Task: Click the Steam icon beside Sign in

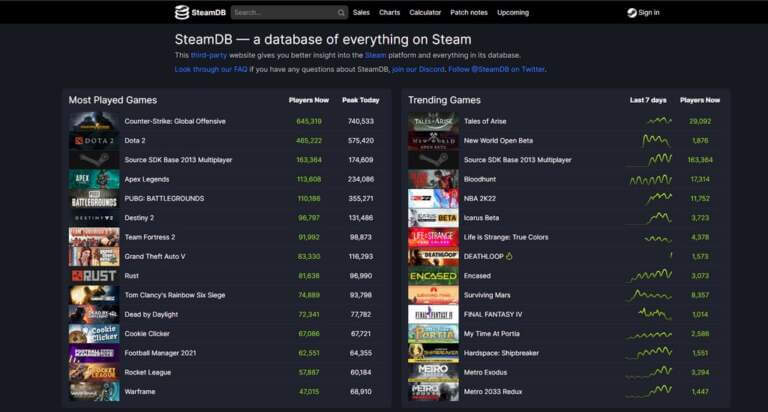Action: point(632,13)
